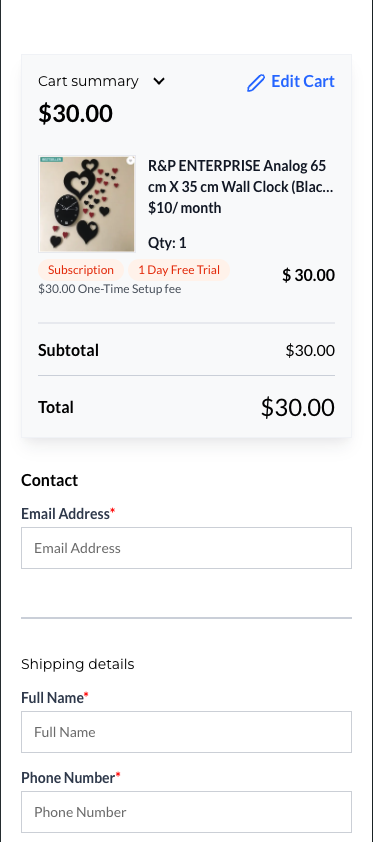Focus the Email Address input field
The image size is (373, 842).
186,548
